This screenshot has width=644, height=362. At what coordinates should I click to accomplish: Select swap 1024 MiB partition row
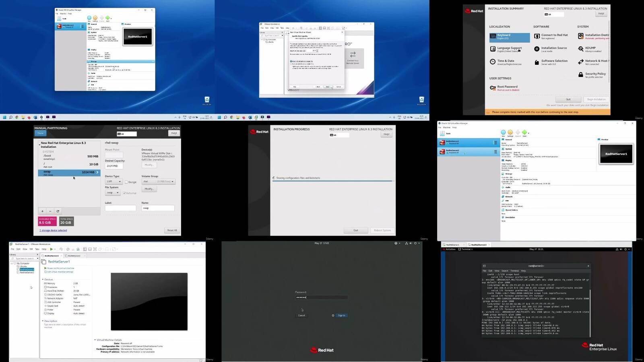click(69, 173)
